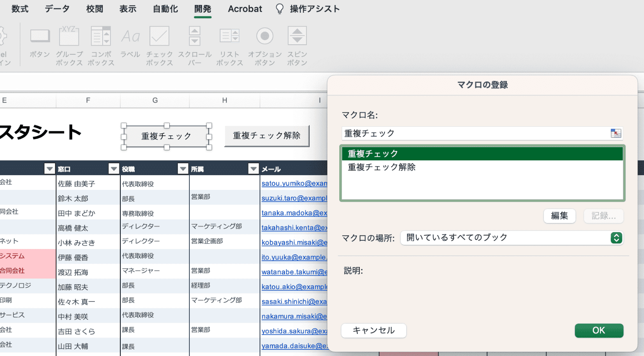Cancel the macro assignment dialog

[374, 331]
